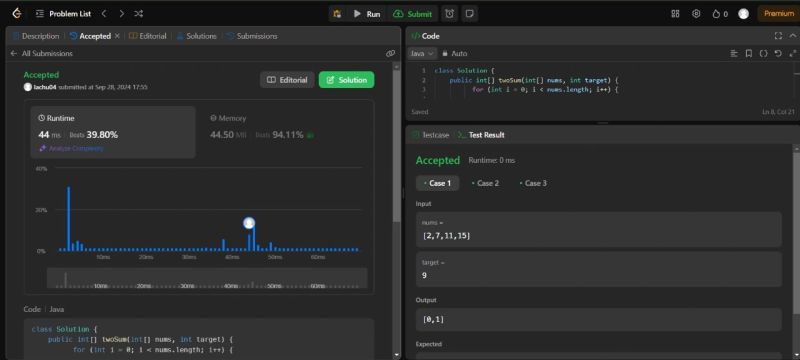The width and height of the screenshot is (800, 360).
Task: Copy submission link icon
Action: pos(390,53)
